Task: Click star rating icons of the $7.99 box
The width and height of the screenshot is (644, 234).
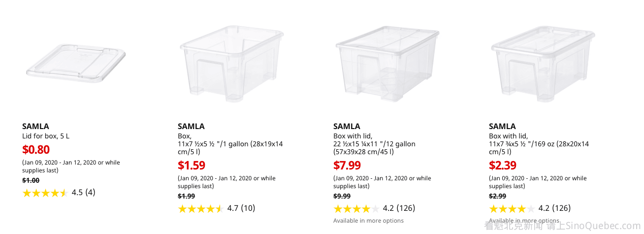Action: point(356,208)
